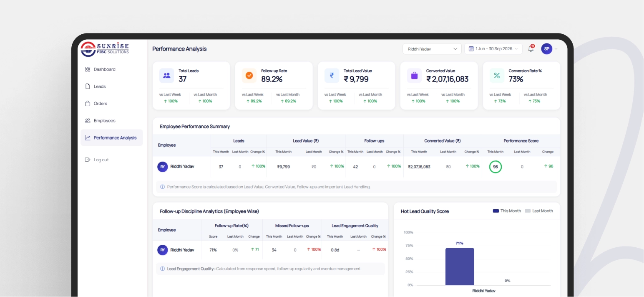This screenshot has width=644, height=297.
Task: Click the Lead Engagement Quality column header
Action: 355,226
